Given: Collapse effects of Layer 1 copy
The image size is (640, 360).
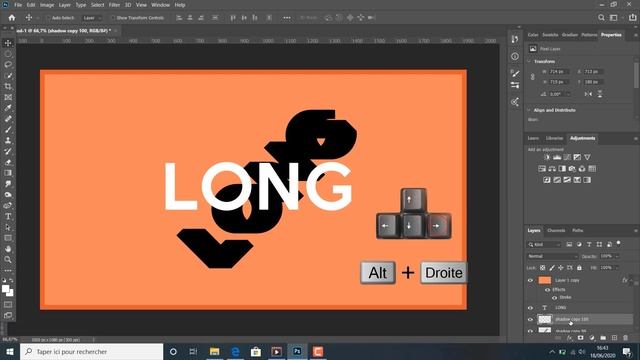Looking at the screenshot, I should pos(631,280).
